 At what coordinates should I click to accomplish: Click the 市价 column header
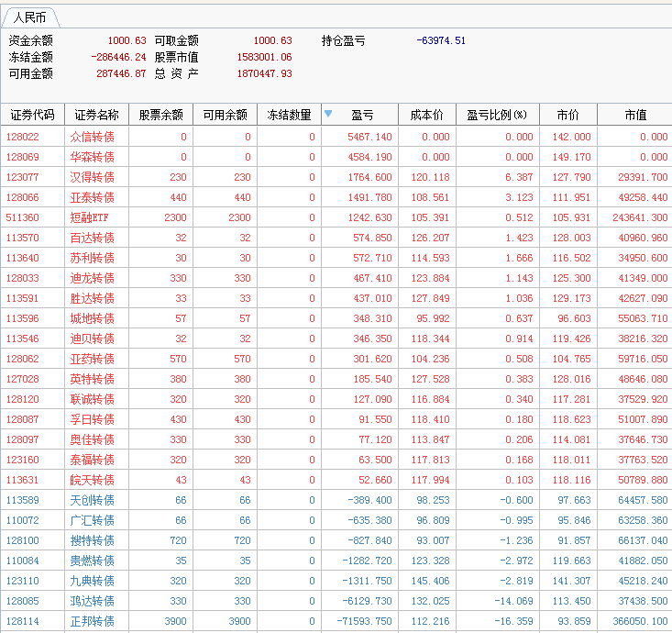567,115
